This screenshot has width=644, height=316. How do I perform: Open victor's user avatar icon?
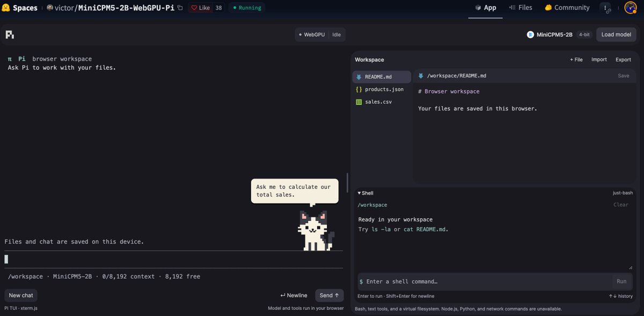pos(50,8)
